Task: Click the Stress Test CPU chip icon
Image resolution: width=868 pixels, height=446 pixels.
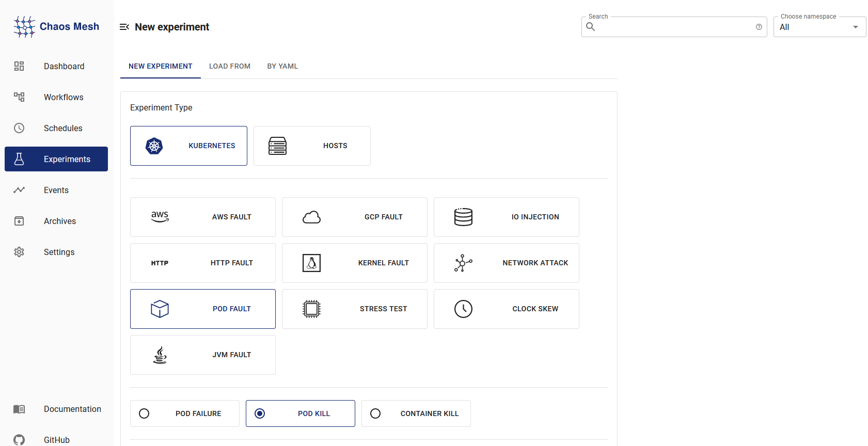Action: pos(311,309)
